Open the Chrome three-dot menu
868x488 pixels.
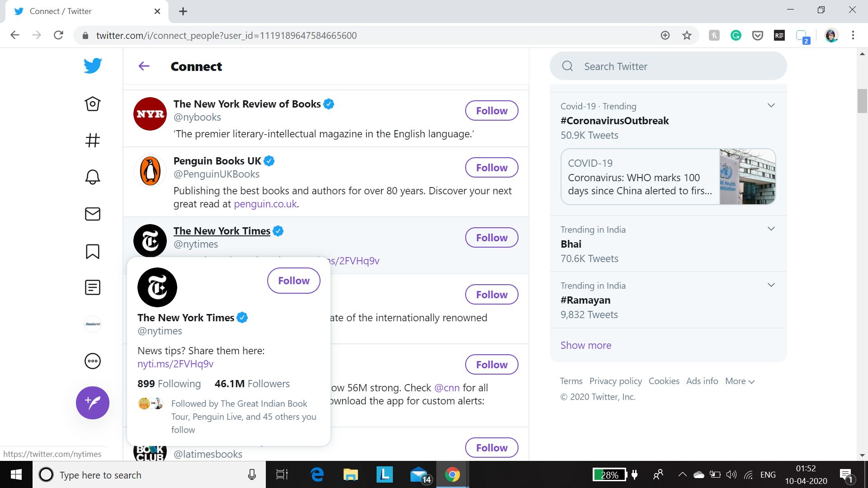tap(853, 35)
